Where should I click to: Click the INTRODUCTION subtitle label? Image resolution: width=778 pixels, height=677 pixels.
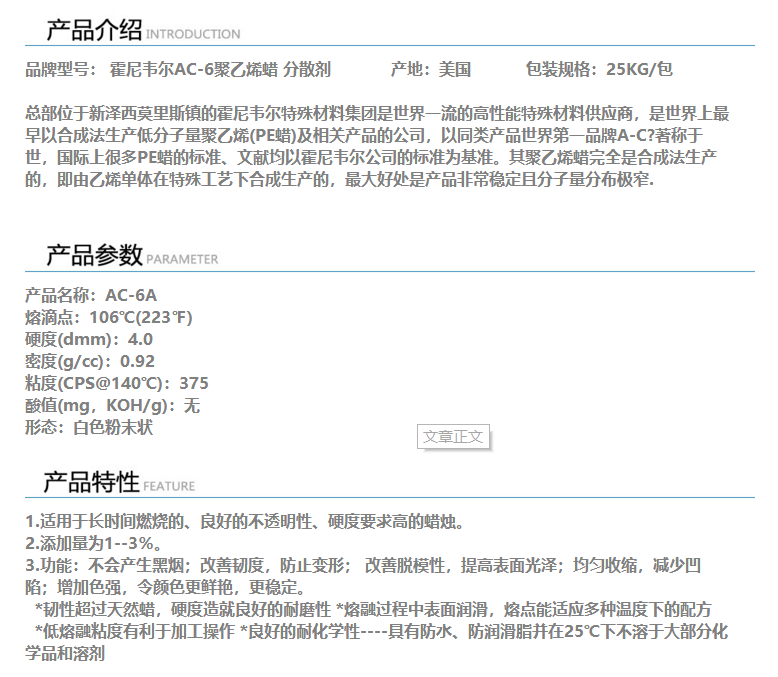(193, 35)
